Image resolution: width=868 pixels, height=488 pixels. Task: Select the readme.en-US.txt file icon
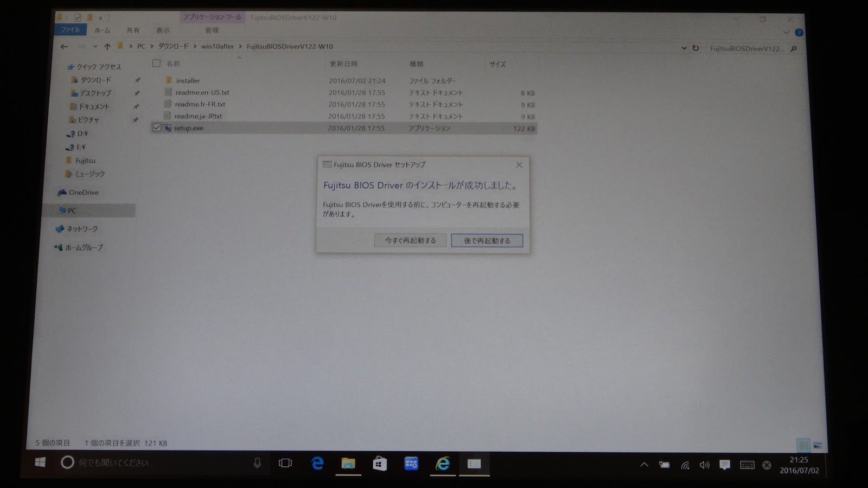point(168,92)
